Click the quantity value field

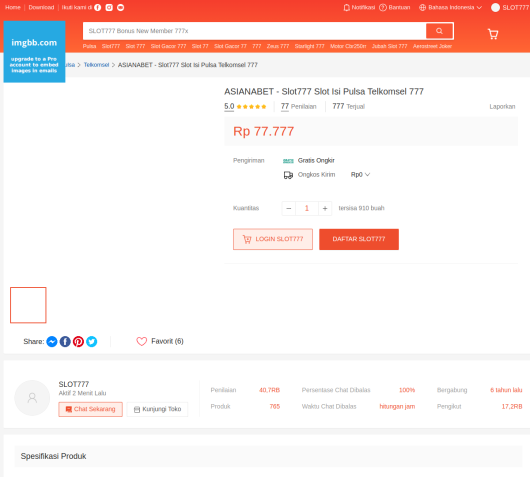(307, 208)
